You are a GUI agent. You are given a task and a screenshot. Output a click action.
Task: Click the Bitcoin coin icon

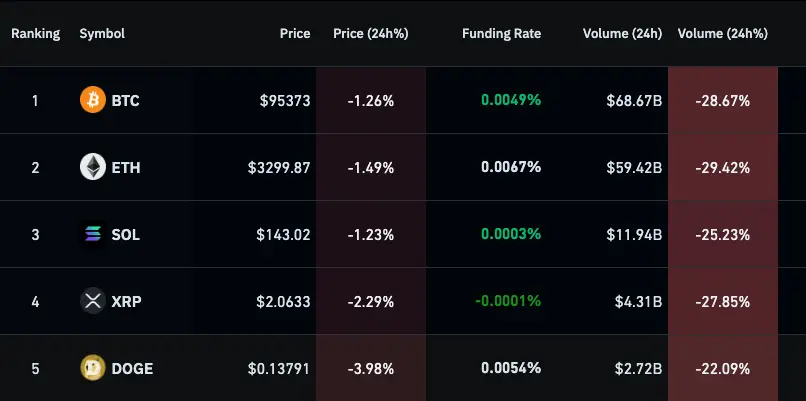(93, 100)
